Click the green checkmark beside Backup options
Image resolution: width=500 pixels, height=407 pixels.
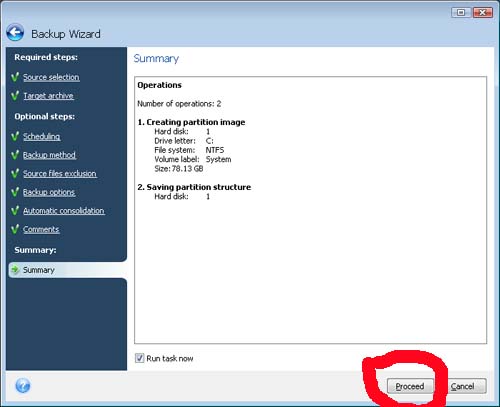(x=15, y=192)
